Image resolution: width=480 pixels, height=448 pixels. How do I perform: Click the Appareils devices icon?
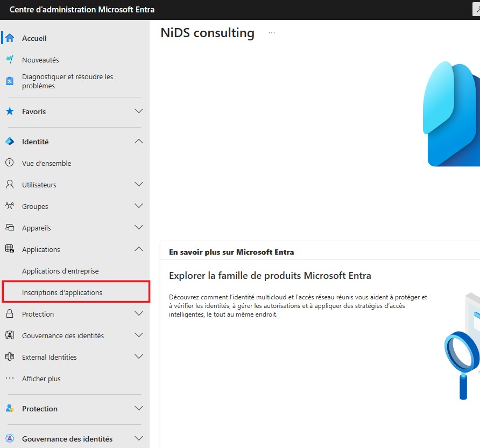point(10,227)
